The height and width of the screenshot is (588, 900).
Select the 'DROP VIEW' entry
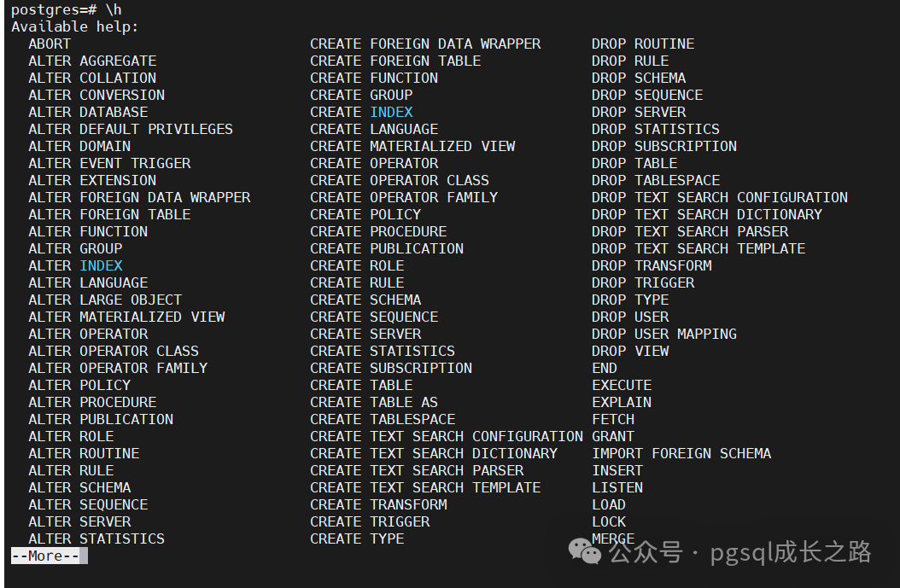[630, 351]
